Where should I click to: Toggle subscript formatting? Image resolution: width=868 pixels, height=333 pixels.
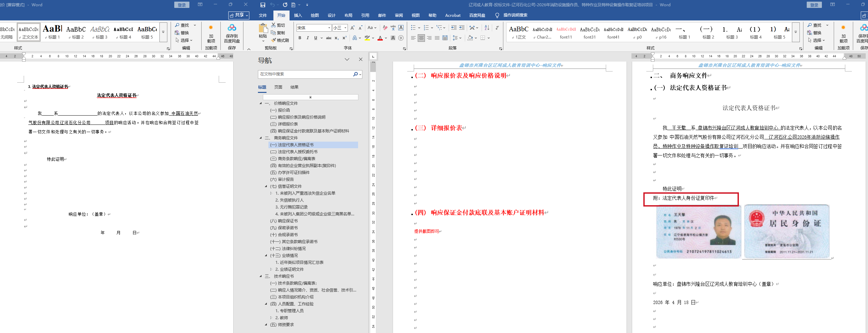point(337,38)
